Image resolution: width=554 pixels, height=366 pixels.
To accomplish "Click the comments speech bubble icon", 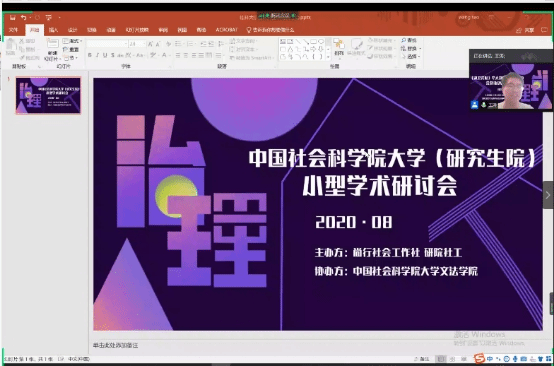I will (544, 30).
